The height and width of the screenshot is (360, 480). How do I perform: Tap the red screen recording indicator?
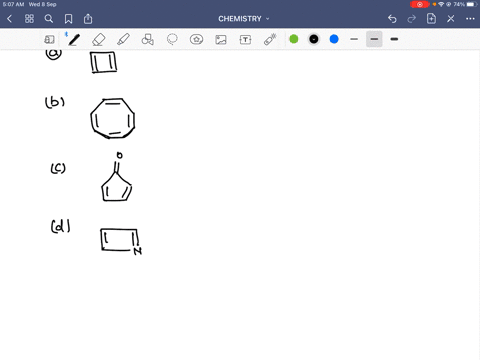(420, 4)
